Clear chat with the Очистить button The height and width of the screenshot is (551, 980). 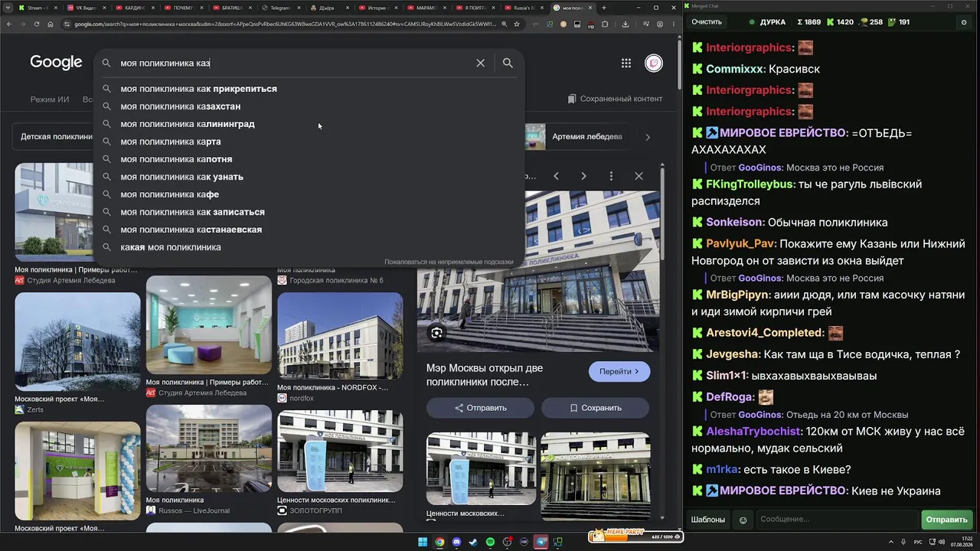point(707,22)
